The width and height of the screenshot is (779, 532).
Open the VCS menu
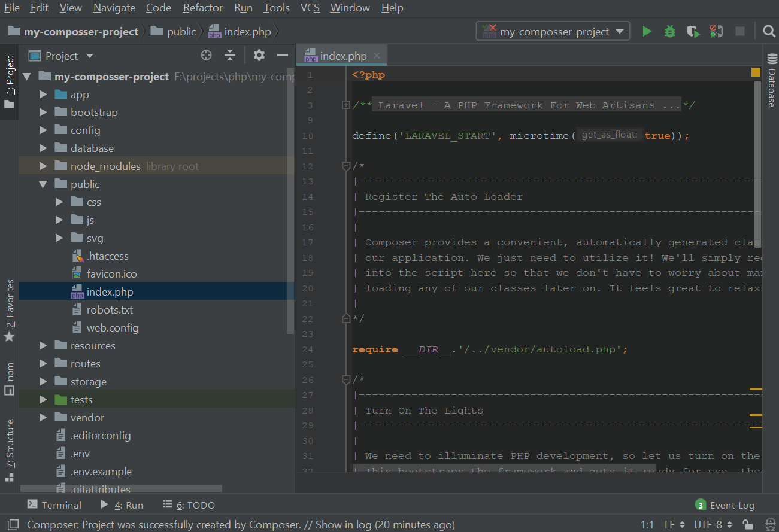(310, 8)
